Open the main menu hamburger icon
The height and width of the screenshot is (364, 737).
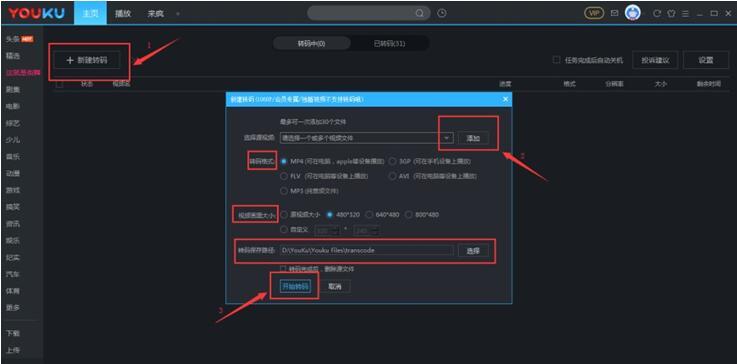point(685,14)
